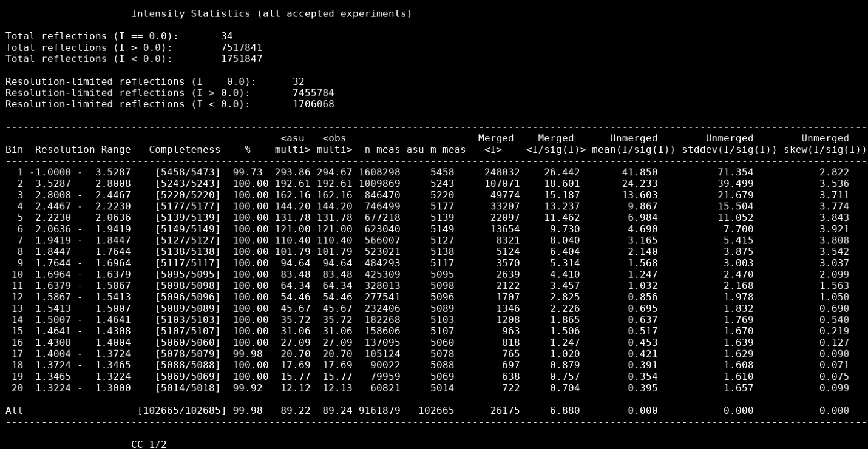Click the Intensity Statistics title line
868x449 pixels.
point(271,13)
